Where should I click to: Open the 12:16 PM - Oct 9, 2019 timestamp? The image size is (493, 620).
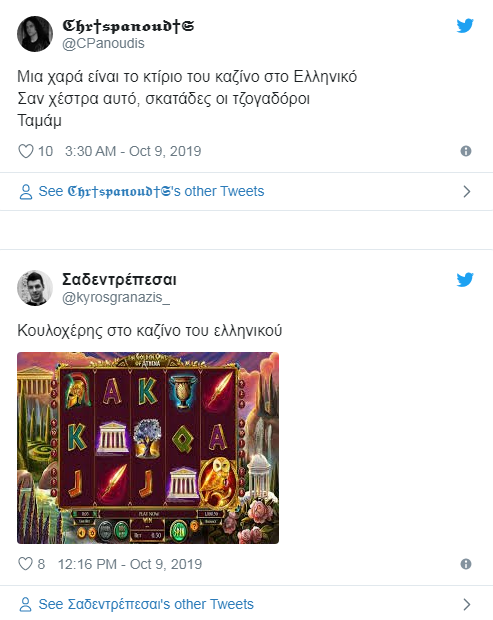tap(130, 564)
